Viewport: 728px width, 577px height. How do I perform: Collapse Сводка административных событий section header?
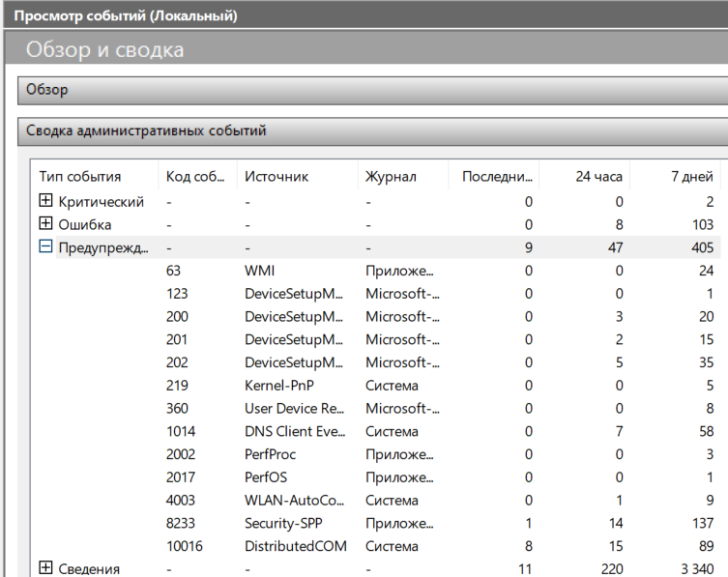(x=372, y=130)
